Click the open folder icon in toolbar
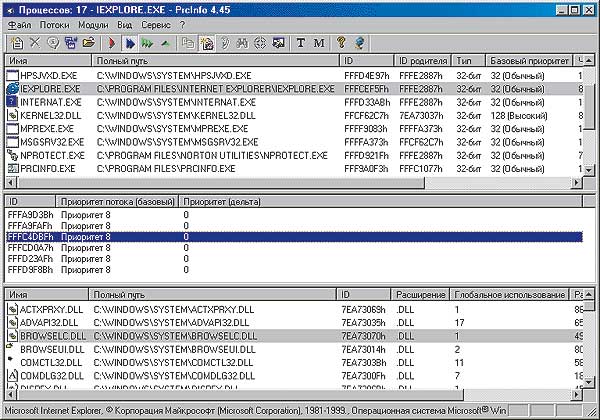 88,43
